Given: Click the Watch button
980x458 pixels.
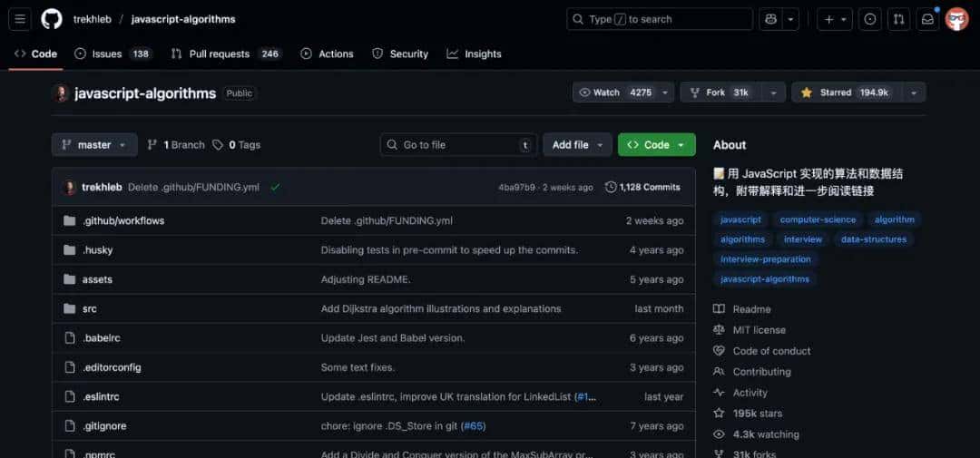Looking at the screenshot, I should [x=615, y=93].
